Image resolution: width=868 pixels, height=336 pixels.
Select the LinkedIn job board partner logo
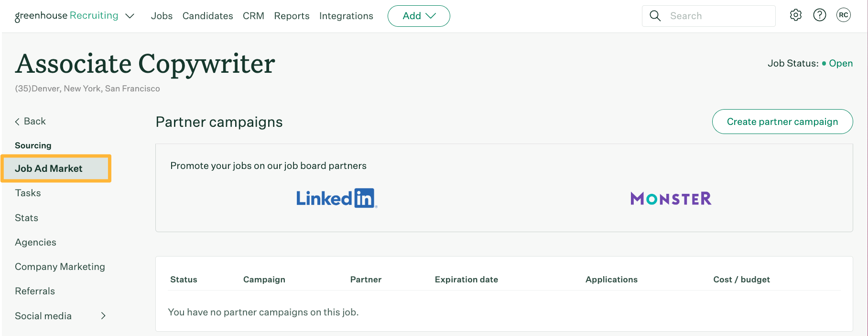[336, 198]
